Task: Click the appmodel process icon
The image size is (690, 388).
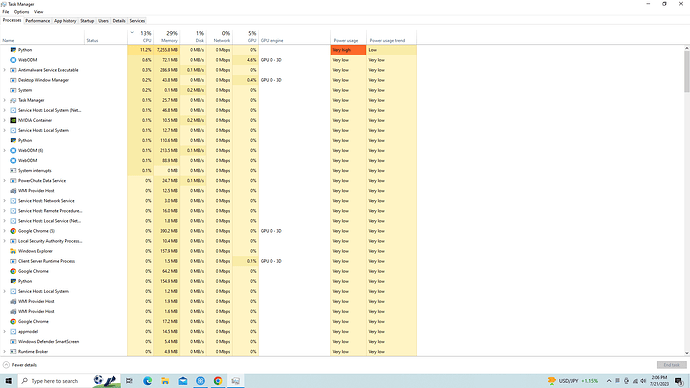Action: click(13, 332)
